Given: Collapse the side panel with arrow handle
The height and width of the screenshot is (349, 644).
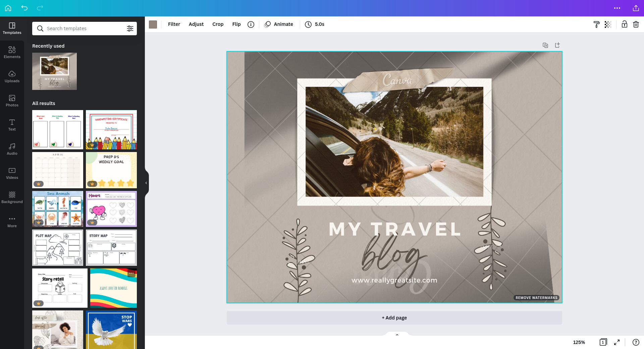Looking at the screenshot, I should click(x=146, y=183).
